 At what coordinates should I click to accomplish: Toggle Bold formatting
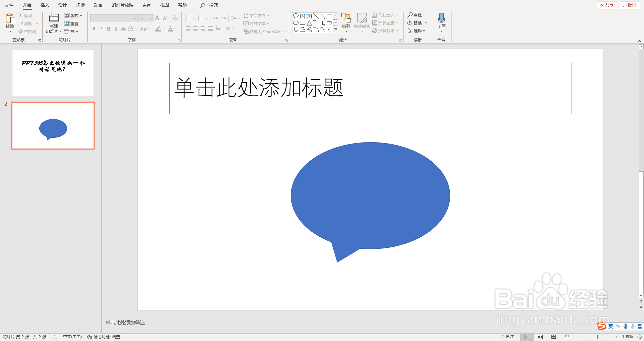coord(94,29)
